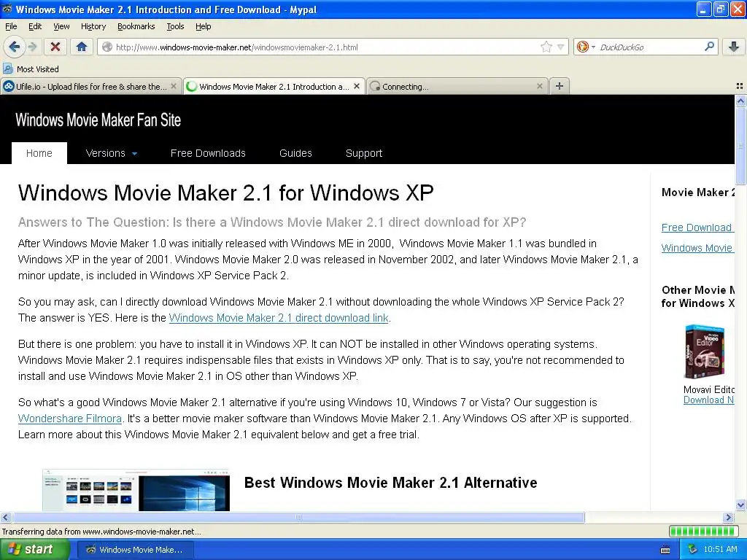Click the green page loading progress bar
Image resolution: width=747 pixels, height=560 pixels.
[703, 531]
